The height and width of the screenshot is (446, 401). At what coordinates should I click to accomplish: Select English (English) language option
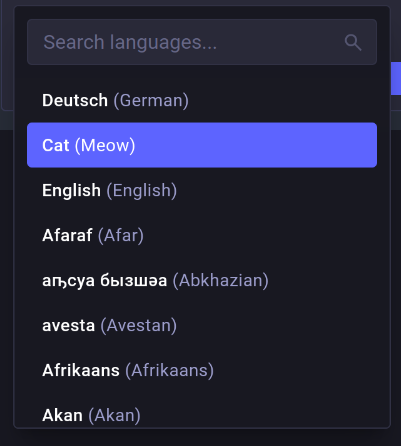point(202,190)
